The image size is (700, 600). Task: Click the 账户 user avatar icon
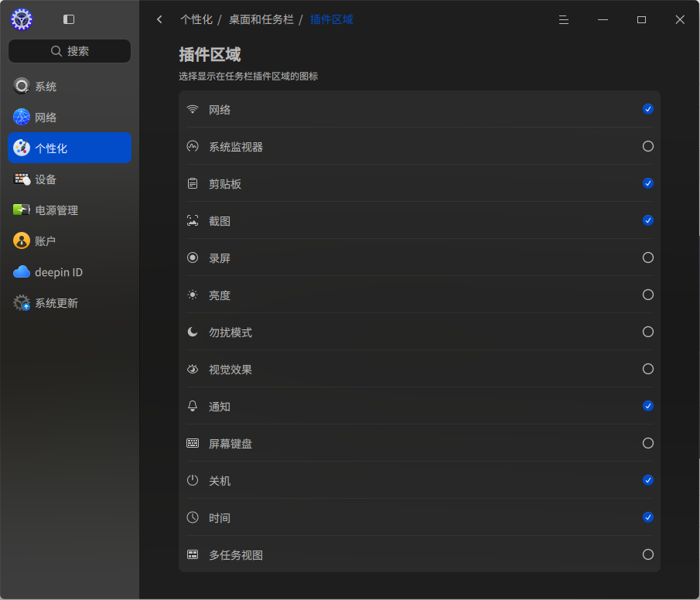22,240
